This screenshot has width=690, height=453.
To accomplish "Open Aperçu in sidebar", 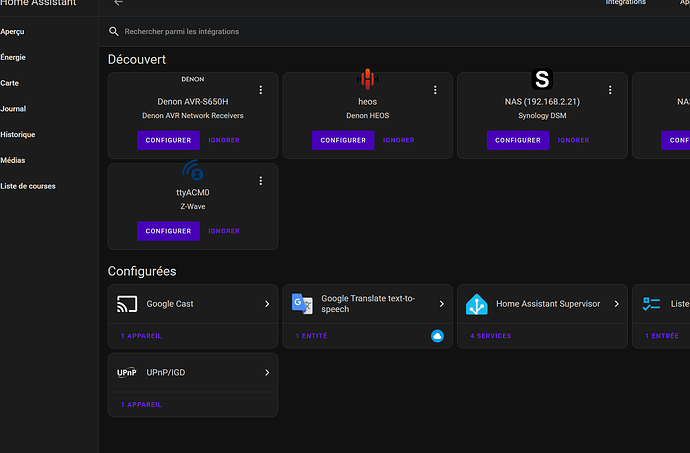I will [x=12, y=32].
